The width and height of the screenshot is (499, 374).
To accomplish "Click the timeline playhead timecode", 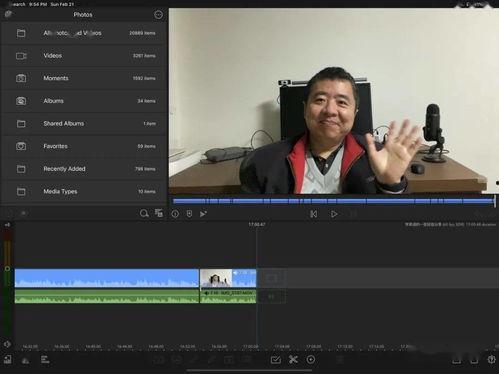I will point(257,225).
